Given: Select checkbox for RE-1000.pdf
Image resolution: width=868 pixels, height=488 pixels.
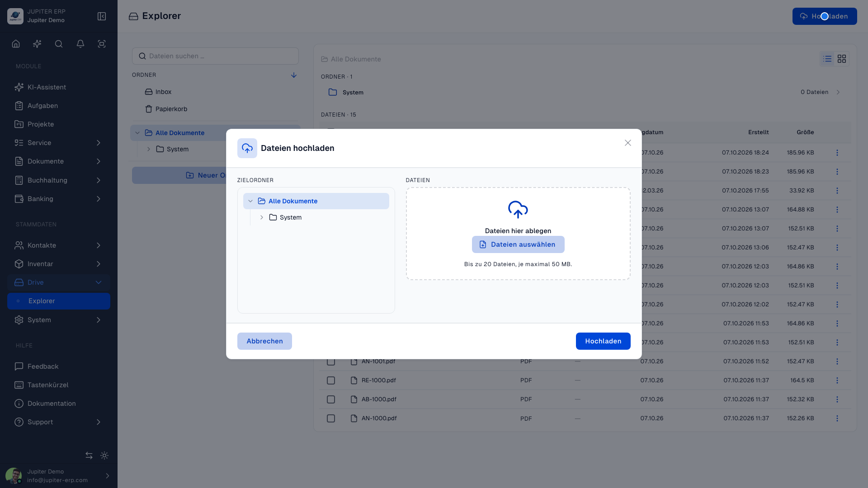Looking at the screenshot, I should click(x=331, y=380).
